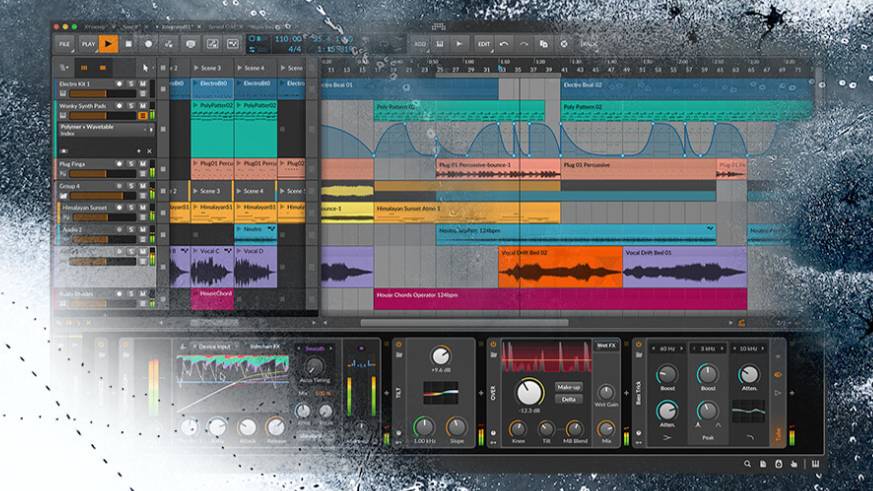873x491 pixels.
Task: Click the Slope knob on the TILT device
Action: (457, 428)
